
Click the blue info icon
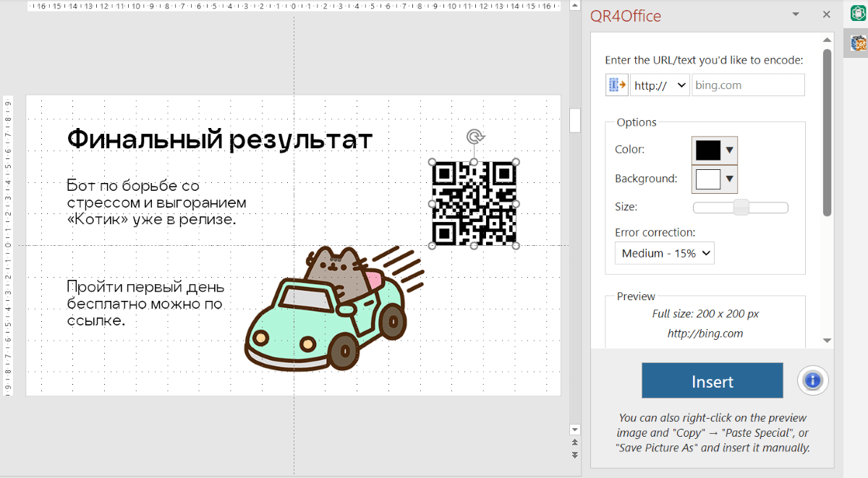click(813, 380)
